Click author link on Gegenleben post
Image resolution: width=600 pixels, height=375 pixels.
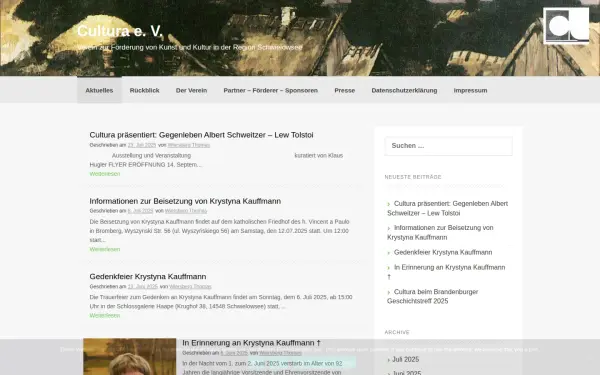(189, 145)
